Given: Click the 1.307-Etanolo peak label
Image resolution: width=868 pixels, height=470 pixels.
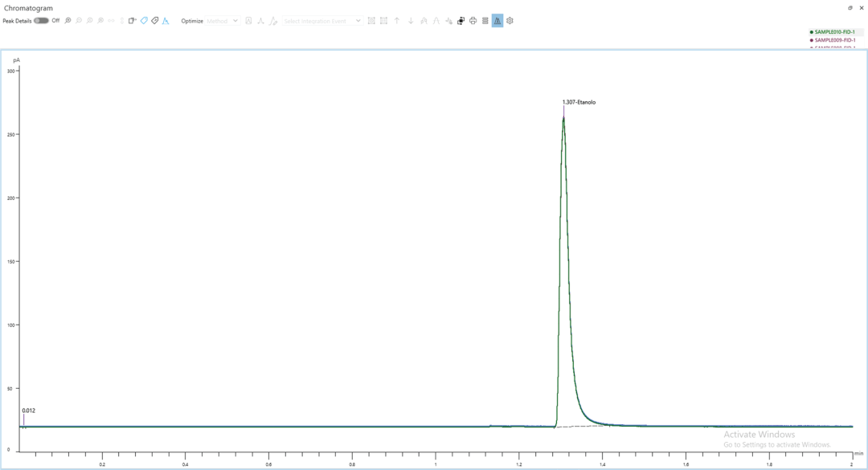Looking at the screenshot, I should click(579, 102).
